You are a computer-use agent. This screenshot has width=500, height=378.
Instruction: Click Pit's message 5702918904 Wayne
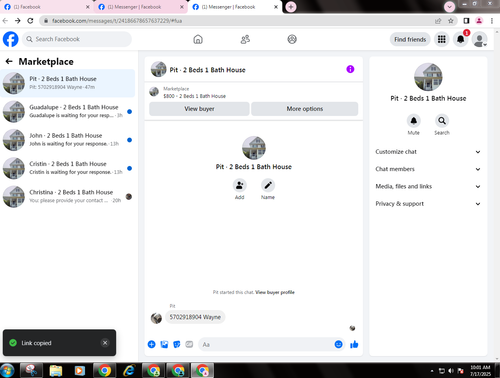point(195,317)
